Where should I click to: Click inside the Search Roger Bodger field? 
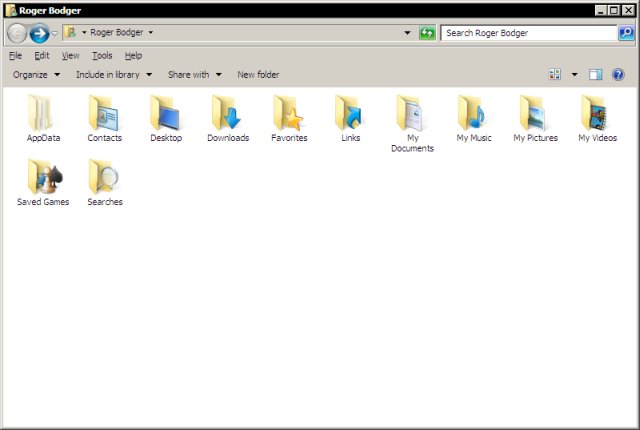530,33
